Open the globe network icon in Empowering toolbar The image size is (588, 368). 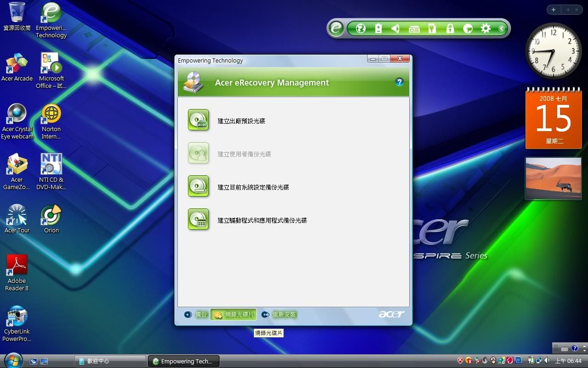(361, 29)
